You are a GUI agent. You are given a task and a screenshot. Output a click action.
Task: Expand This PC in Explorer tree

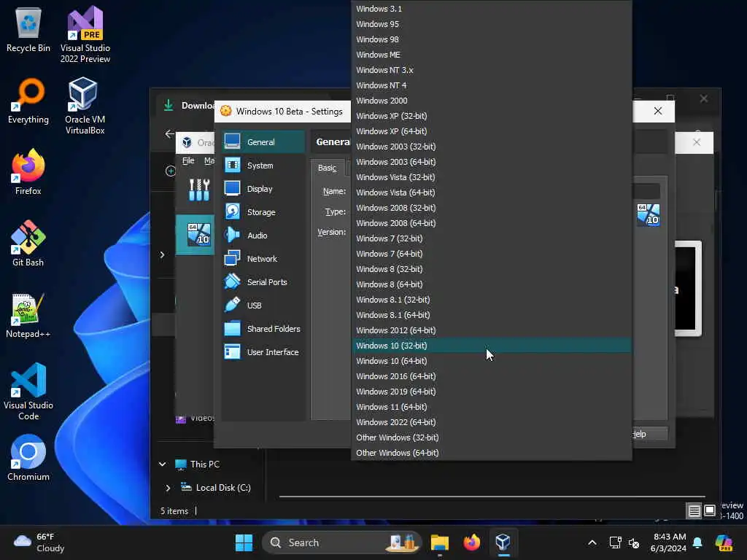coord(163,464)
